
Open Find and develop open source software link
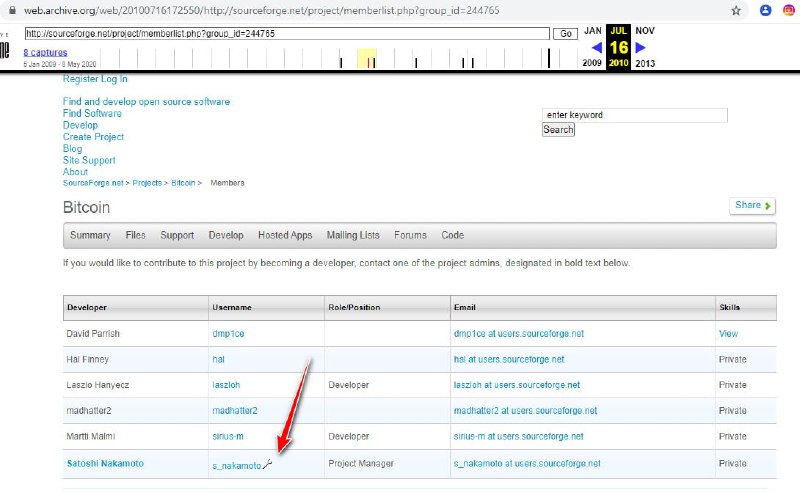tap(146, 102)
